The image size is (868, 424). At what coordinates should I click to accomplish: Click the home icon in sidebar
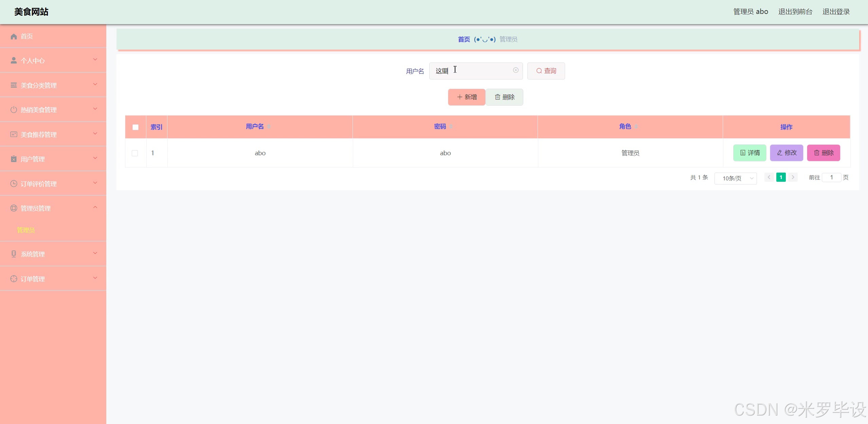tap(14, 36)
